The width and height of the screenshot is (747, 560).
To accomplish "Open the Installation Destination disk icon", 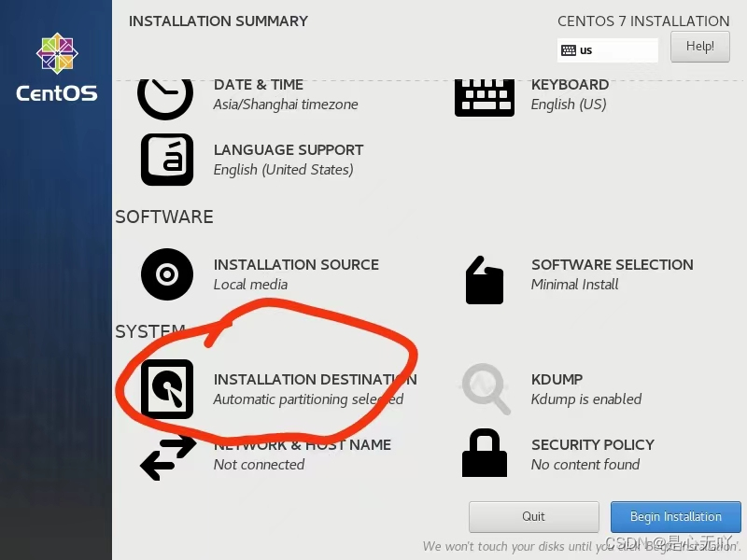I will (x=167, y=389).
